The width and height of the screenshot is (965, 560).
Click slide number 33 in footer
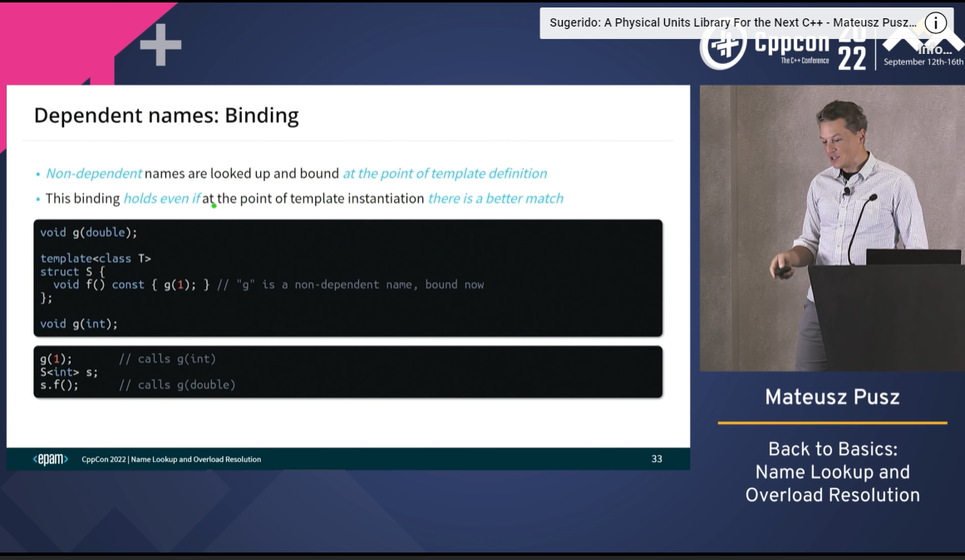[x=657, y=459]
